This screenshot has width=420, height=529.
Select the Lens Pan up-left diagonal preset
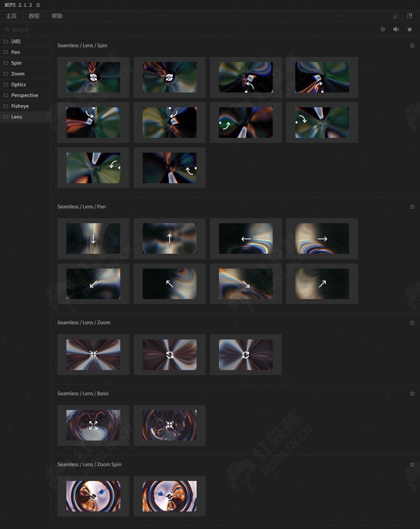pos(170,284)
